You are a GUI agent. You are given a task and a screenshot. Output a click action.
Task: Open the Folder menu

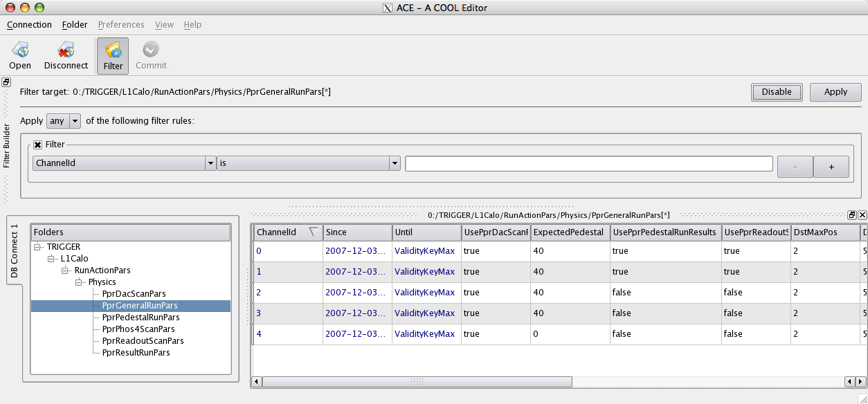click(75, 25)
